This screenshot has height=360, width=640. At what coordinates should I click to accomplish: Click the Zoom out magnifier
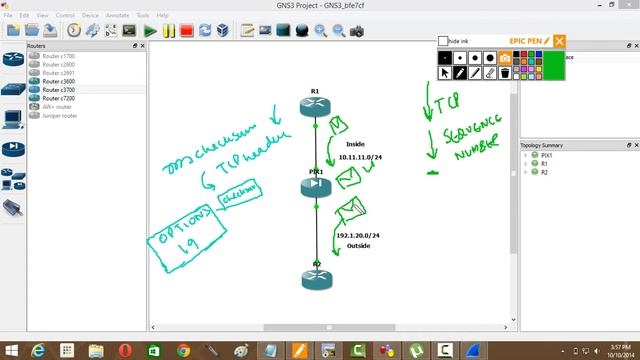339,31
